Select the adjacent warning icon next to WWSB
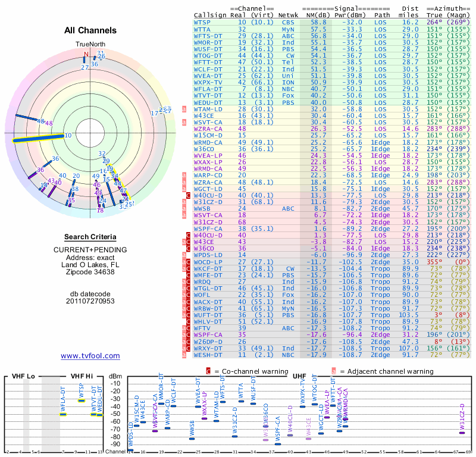The height and width of the screenshot is (457, 476). [185, 208]
